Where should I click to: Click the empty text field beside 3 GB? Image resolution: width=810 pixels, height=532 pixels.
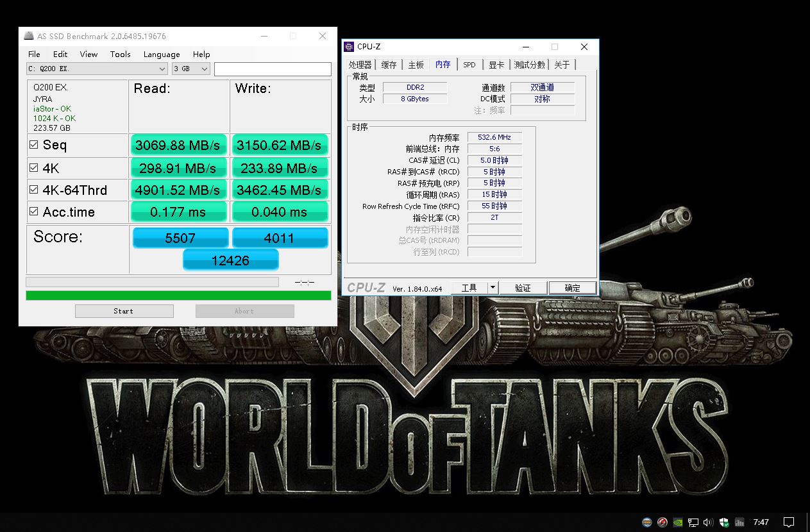(x=273, y=69)
